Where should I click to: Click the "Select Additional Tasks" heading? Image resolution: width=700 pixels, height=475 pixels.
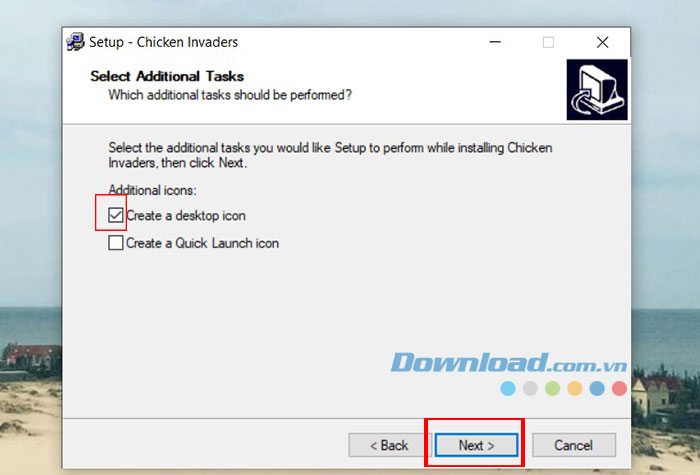(167, 76)
